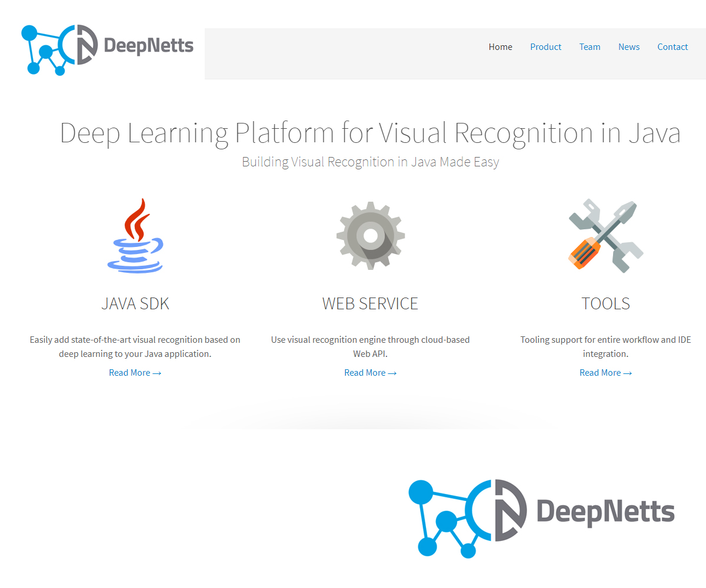The width and height of the screenshot is (706, 588).
Task: Follow Read More link under Java SDK
Action: click(135, 373)
